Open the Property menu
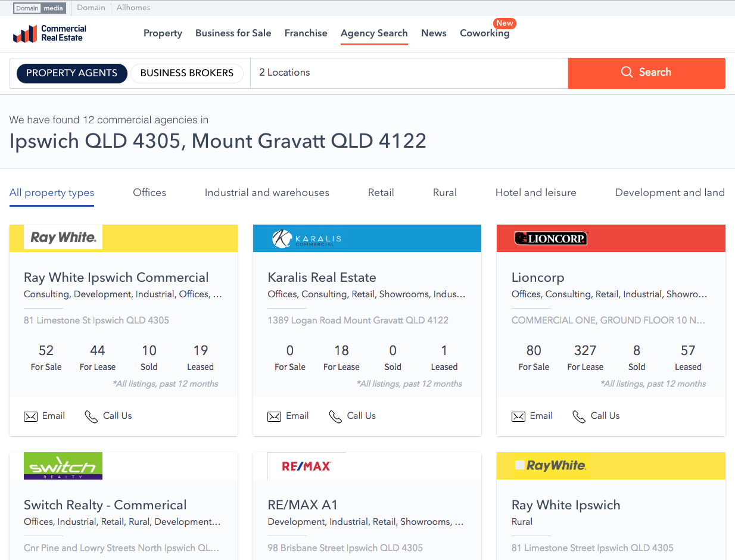The height and width of the screenshot is (560, 735). click(x=163, y=33)
